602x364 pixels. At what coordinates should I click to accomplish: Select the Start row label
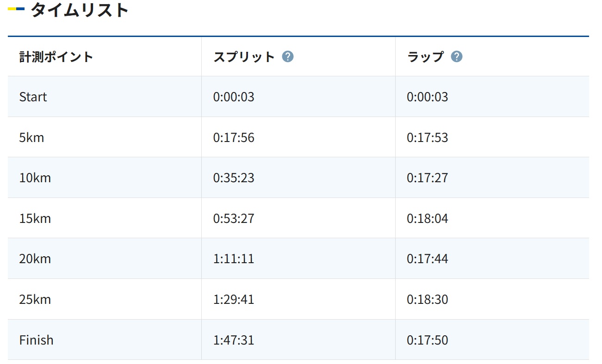click(x=33, y=97)
